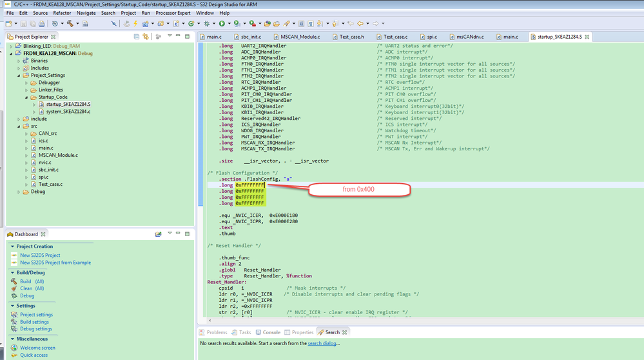Collapse the Project_Settings folder
Viewport: 644px width, 360px height.
[19, 75]
